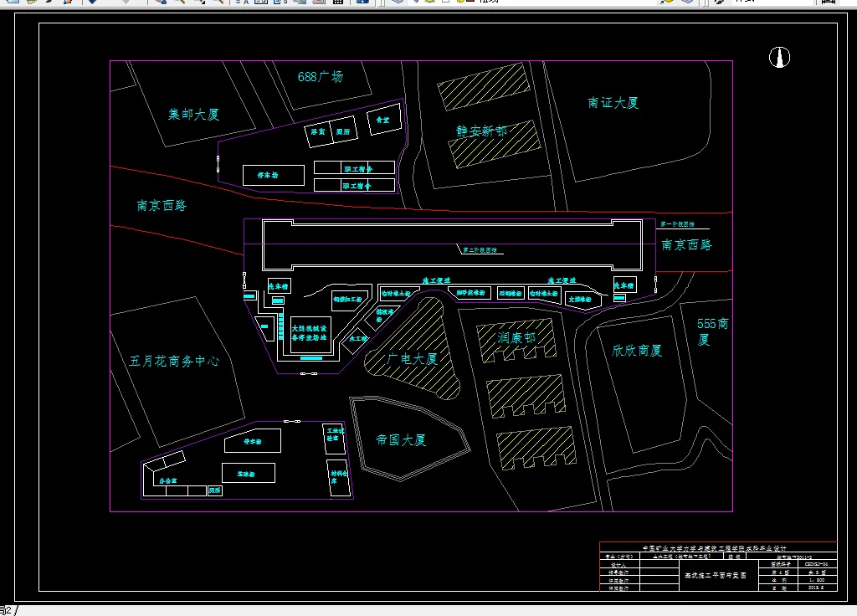Select the 润康邨 label
The width and height of the screenshot is (857, 616).
pos(516,338)
